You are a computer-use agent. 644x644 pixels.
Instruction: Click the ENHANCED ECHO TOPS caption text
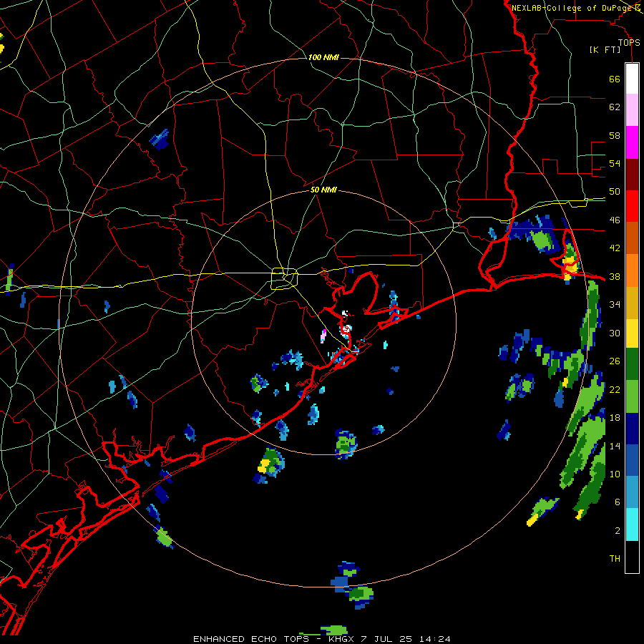[x=251, y=639]
